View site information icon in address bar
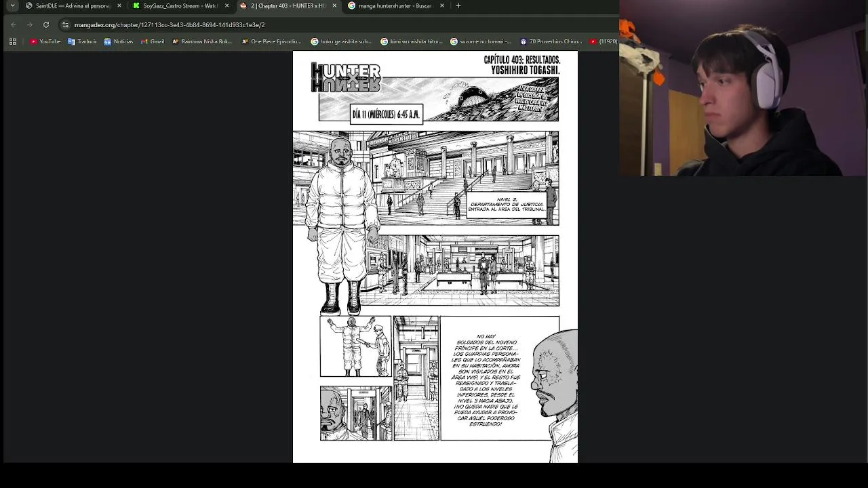The height and width of the screenshot is (488, 868). 65,24
